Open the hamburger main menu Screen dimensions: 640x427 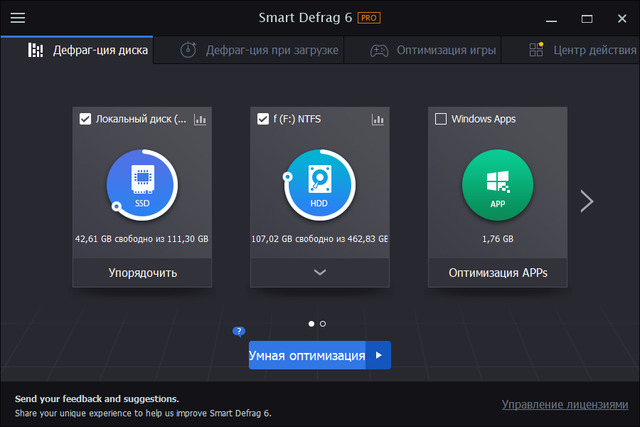[x=17, y=18]
